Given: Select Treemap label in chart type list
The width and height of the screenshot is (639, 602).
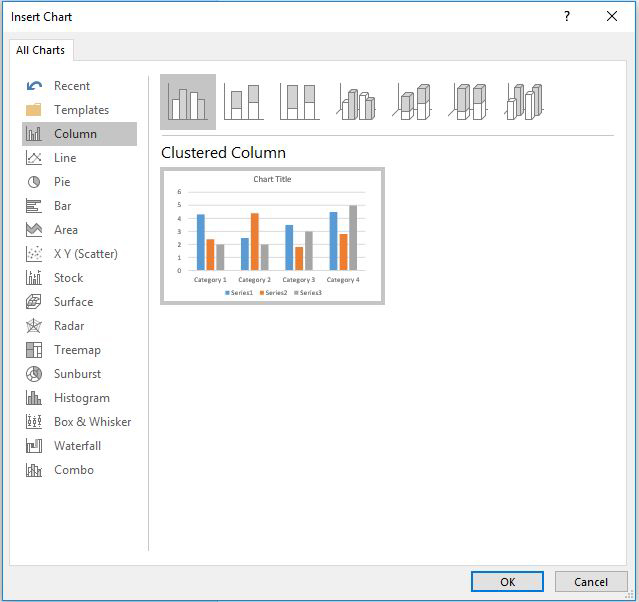Looking at the screenshot, I should (77, 350).
